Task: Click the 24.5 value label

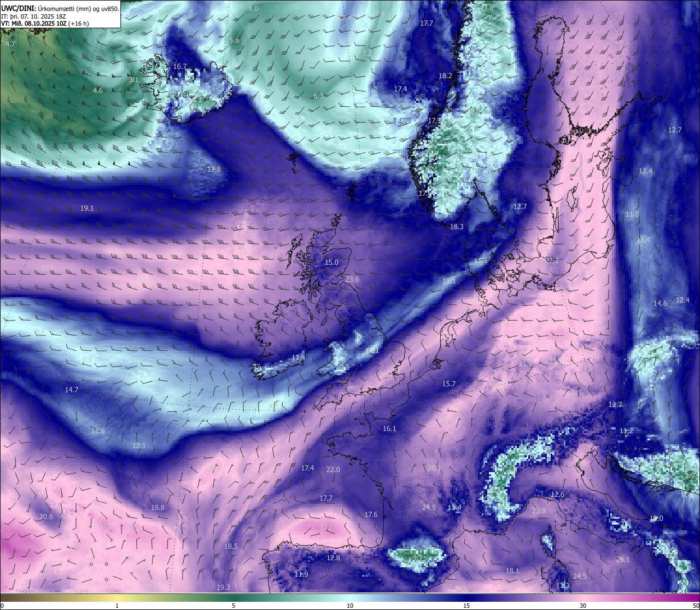Action: tap(580, 577)
